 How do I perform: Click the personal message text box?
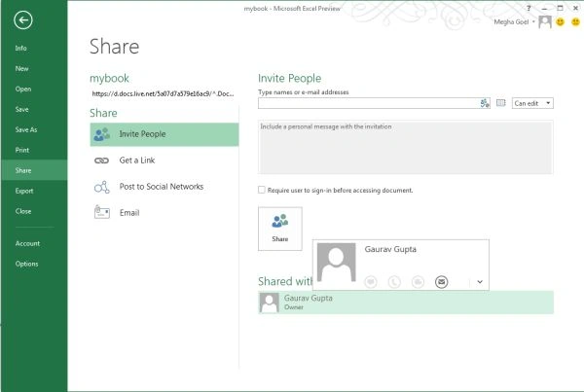pos(405,147)
